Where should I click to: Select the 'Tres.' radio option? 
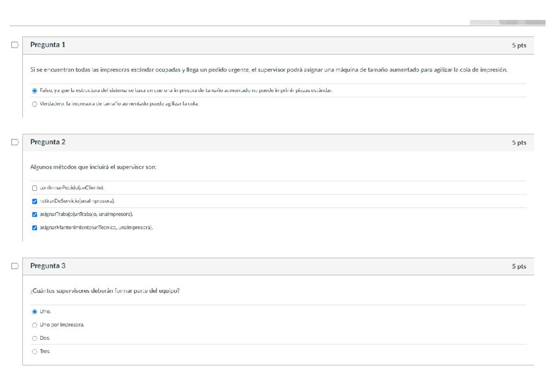[35, 352]
